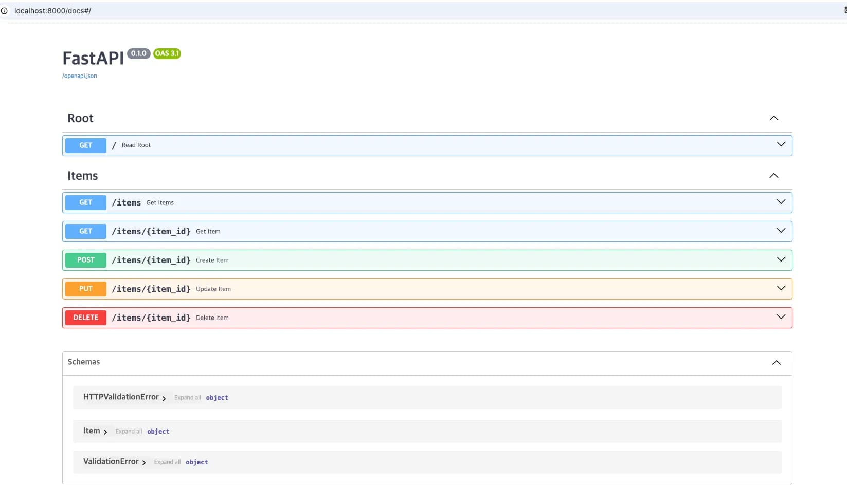Click Expand all for HTTPValidationError

(x=188, y=398)
